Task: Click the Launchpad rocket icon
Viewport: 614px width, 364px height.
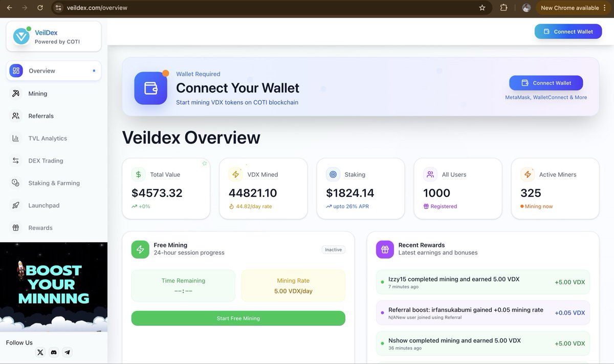Action: tap(16, 206)
